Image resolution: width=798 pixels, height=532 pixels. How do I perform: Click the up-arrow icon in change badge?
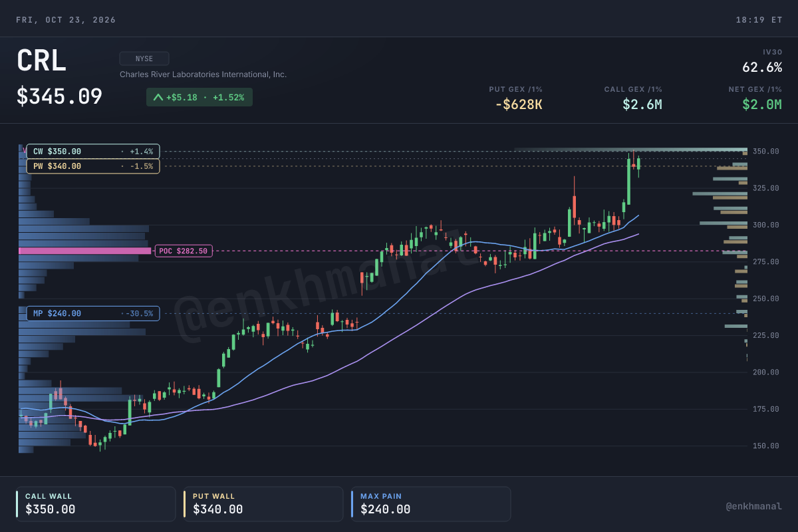[158, 97]
